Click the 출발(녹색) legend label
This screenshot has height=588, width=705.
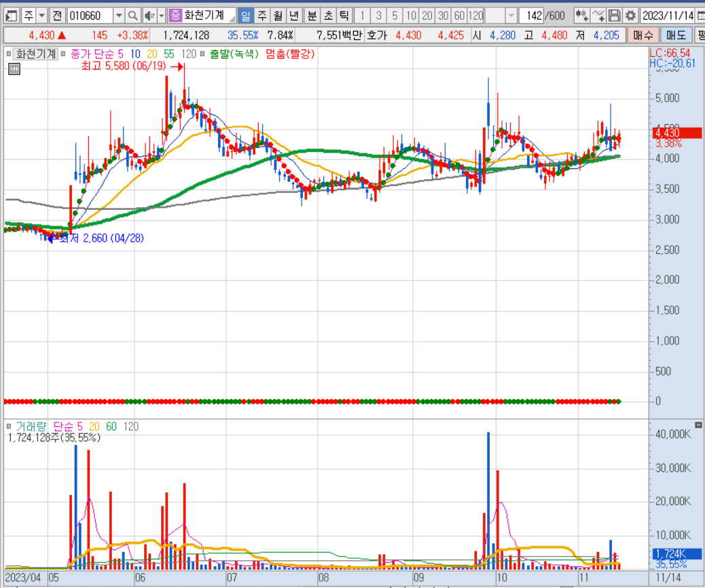[234, 54]
